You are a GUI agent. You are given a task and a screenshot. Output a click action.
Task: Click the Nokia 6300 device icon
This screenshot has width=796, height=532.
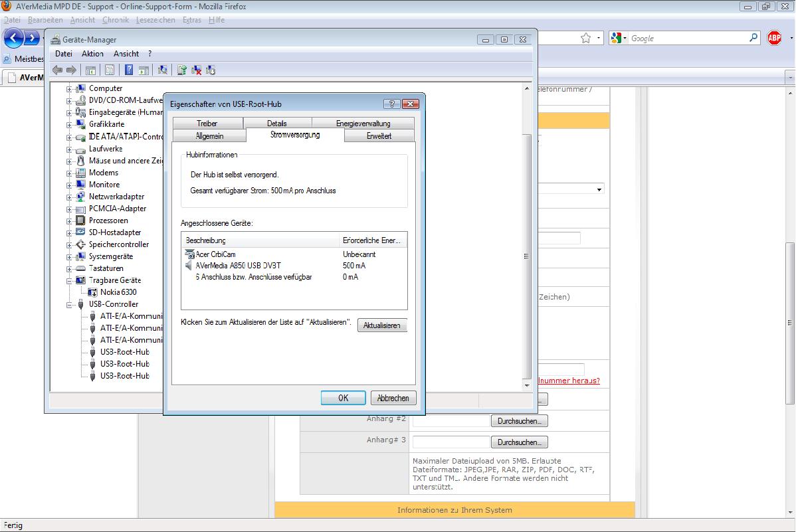(92, 292)
